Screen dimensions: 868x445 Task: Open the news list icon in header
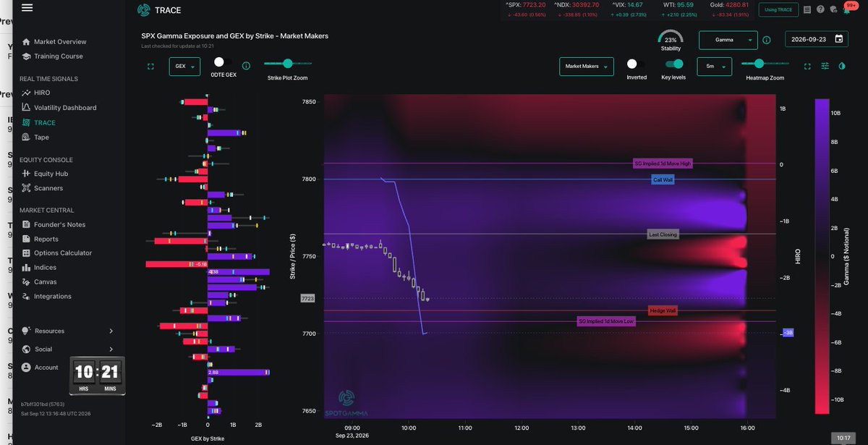(807, 9)
